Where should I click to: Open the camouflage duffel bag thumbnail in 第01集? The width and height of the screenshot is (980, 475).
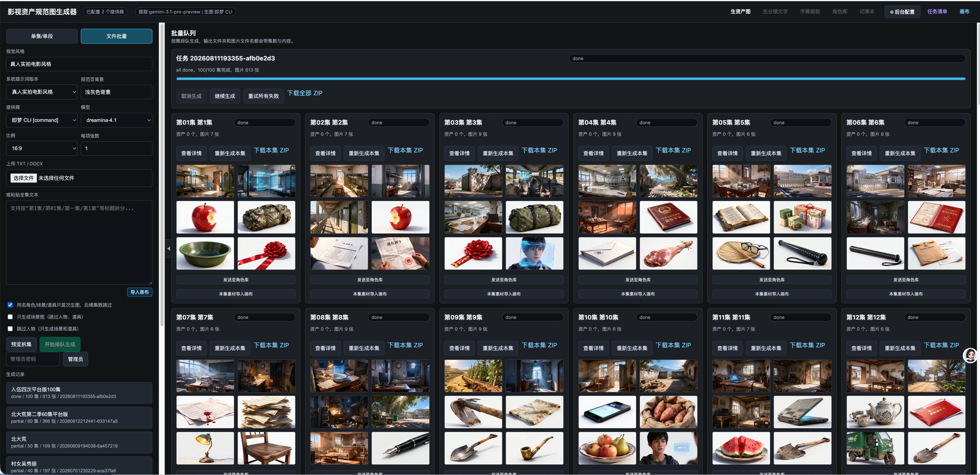click(x=266, y=217)
